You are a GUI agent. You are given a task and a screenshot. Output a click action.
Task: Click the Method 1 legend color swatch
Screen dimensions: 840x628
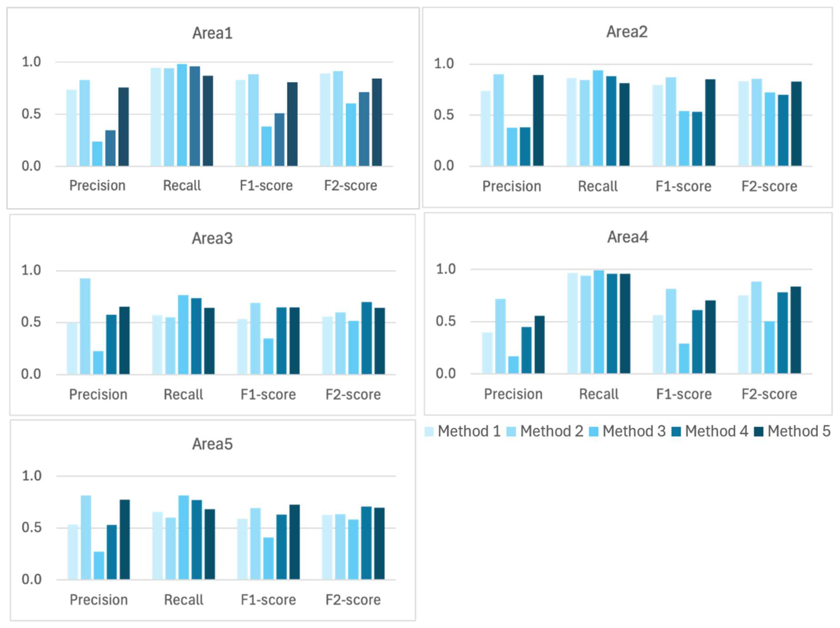429,432
